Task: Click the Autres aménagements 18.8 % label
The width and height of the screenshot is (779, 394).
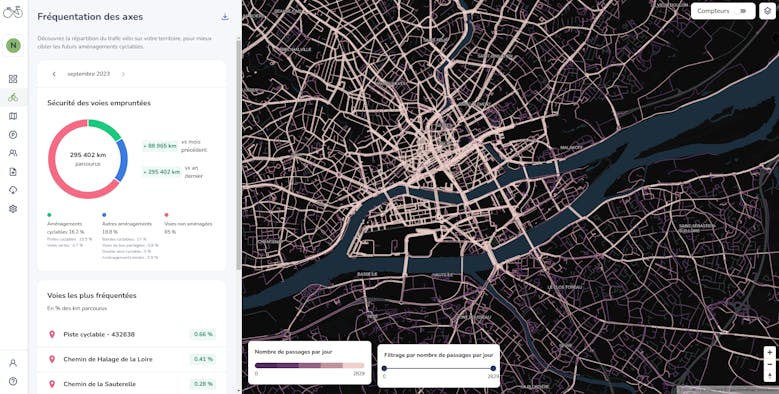Action: (x=127, y=228)
